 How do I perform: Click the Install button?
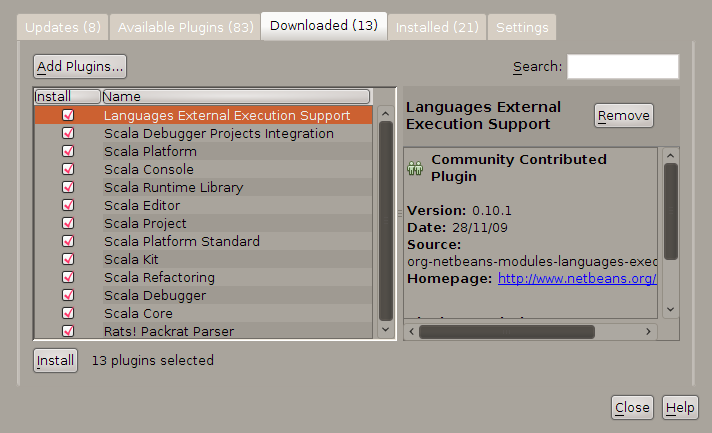click(55, 360)
